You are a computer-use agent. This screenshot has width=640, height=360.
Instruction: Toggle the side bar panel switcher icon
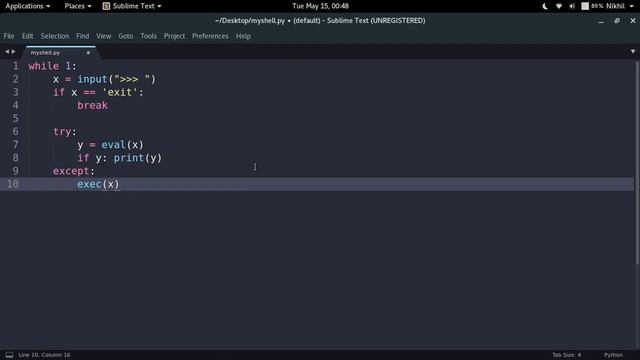pos(9,355)
